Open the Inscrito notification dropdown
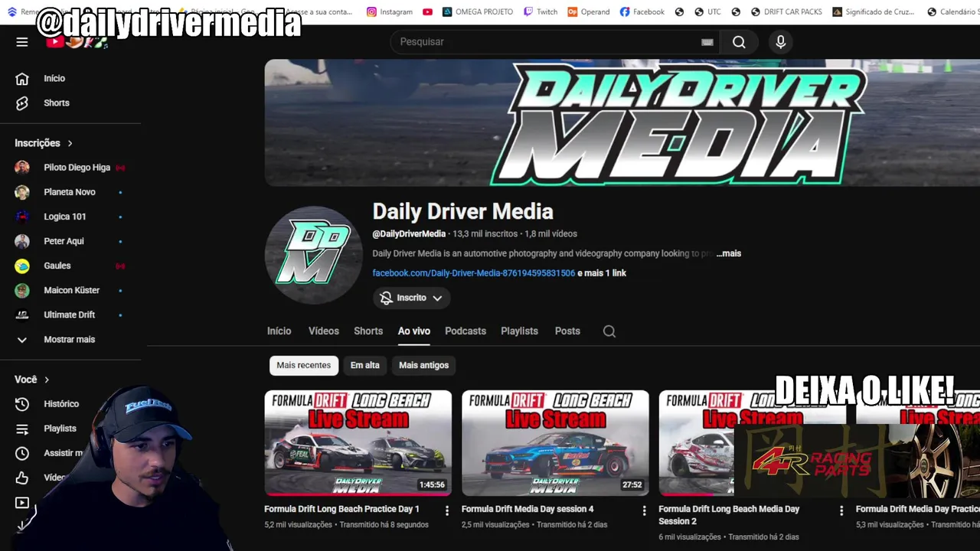The image size is (980, 551). 411,298
